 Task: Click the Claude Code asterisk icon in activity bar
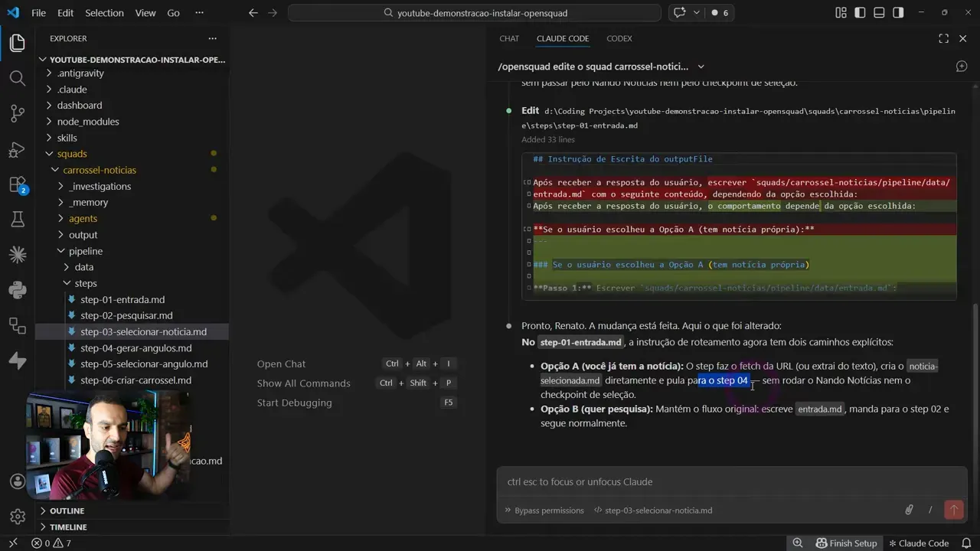17,255
